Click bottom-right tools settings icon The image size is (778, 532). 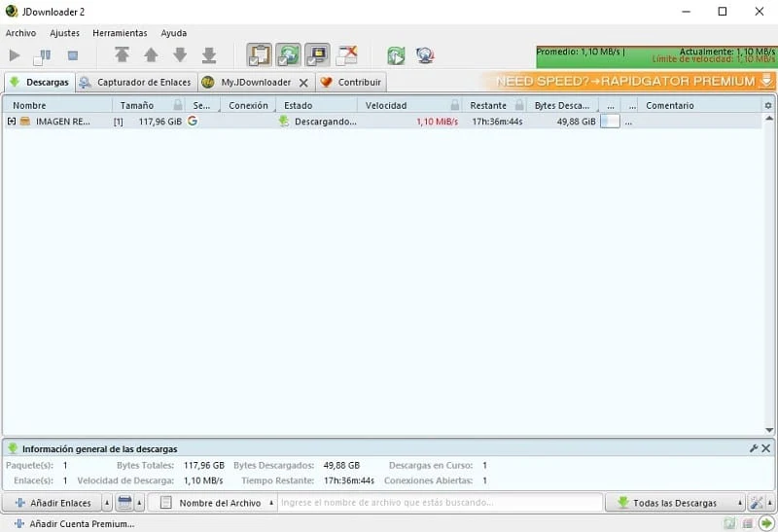point(757,503)
